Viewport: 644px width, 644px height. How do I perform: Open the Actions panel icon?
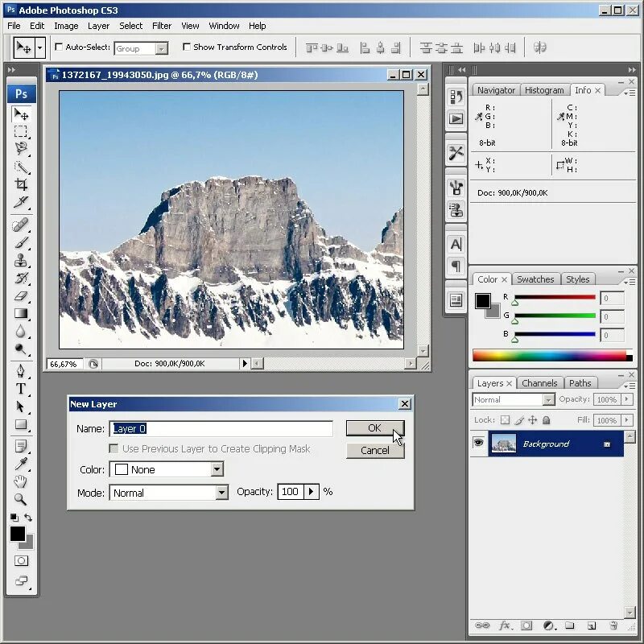456,119
